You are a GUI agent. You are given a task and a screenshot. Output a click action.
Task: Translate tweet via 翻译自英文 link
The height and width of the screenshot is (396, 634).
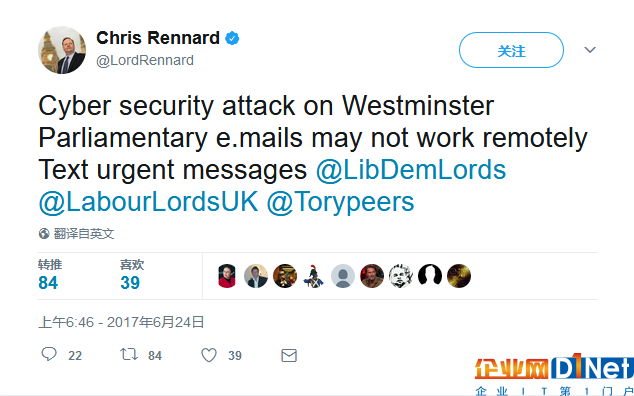point(84,233)
